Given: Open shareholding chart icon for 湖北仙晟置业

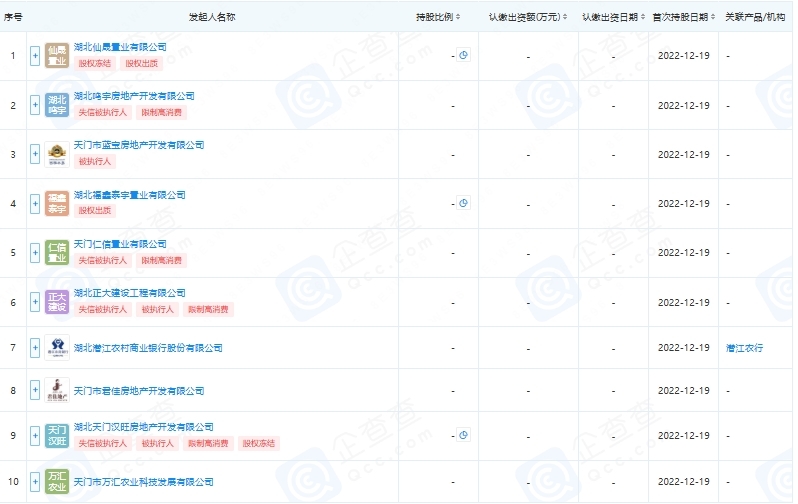Looking at the screenshot, I should pyautogui.click(x=463, y=55).
